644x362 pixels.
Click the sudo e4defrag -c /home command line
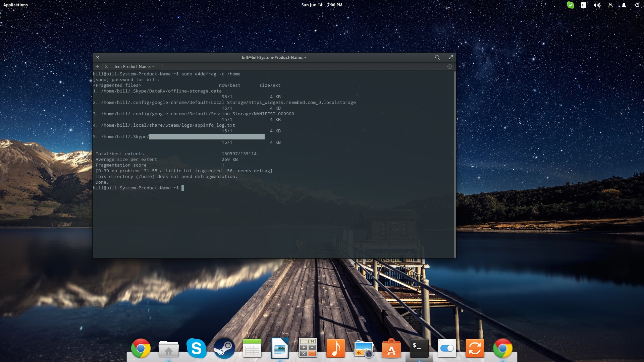(x=211, y=74)
